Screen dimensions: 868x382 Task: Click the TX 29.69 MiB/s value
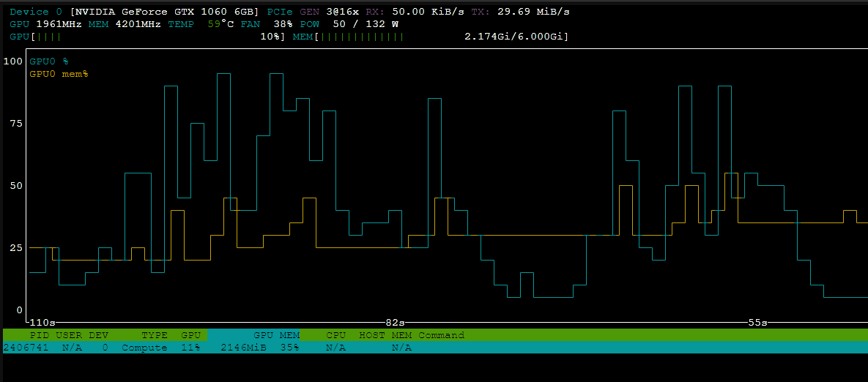[520, 12]
